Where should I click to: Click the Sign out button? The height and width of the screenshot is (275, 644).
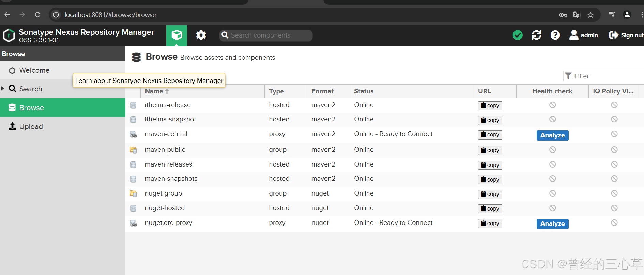[626, 35]
